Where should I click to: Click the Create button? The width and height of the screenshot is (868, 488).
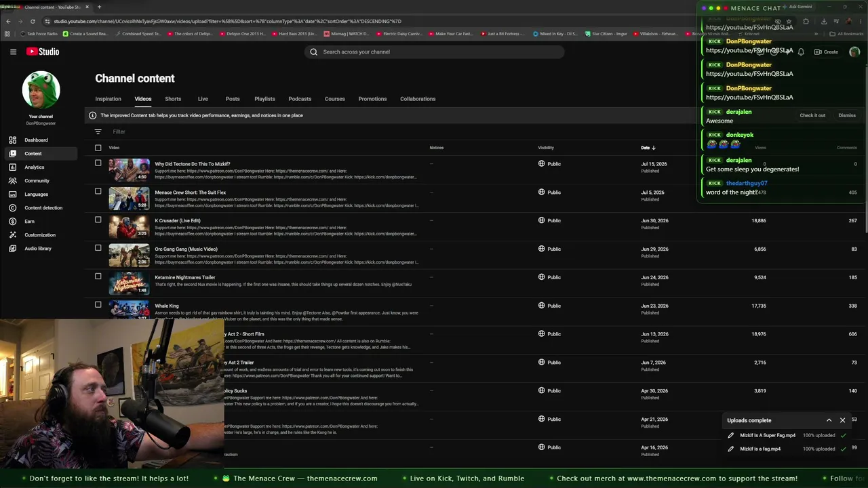click(x=827, y=52)
